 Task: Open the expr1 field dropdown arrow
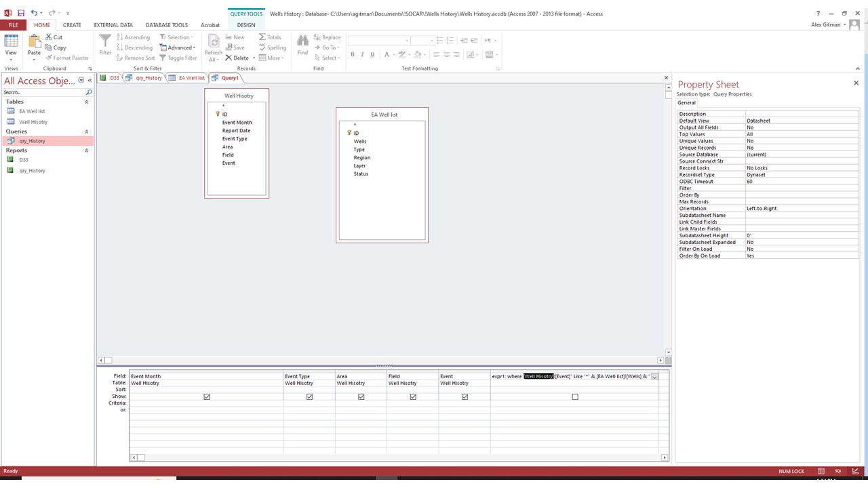pos(654,376)
